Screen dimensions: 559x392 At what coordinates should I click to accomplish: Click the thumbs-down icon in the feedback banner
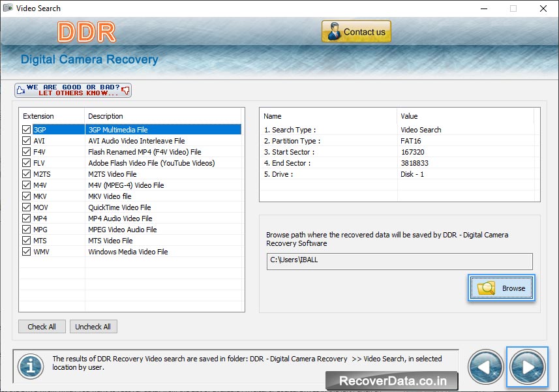coord(125,90)
